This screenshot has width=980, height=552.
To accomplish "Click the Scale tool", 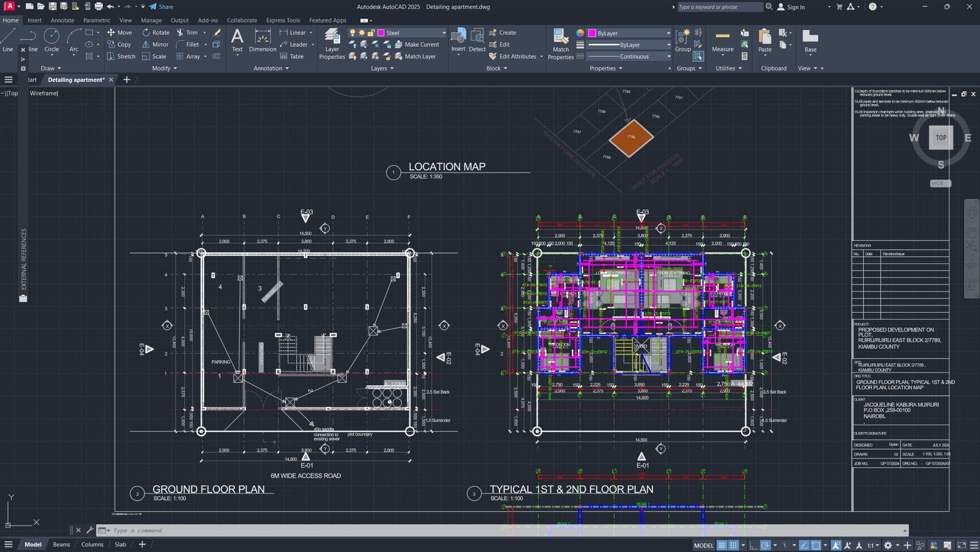I will (154, 56).
